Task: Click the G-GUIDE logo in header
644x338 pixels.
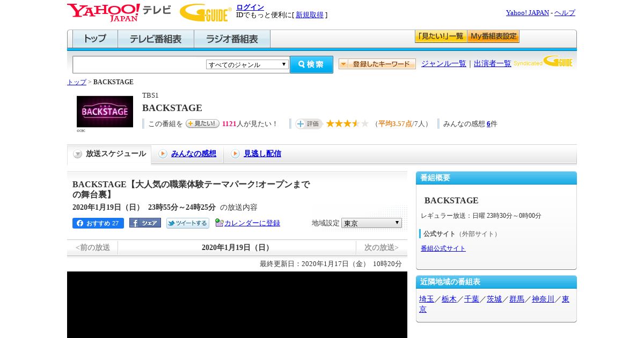Action: tap(206, 12)
